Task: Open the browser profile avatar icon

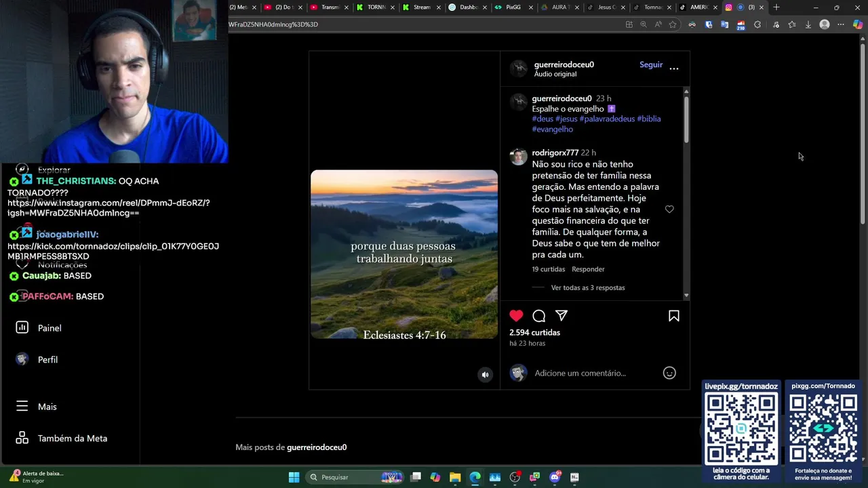Action: (x=825, y=24)
